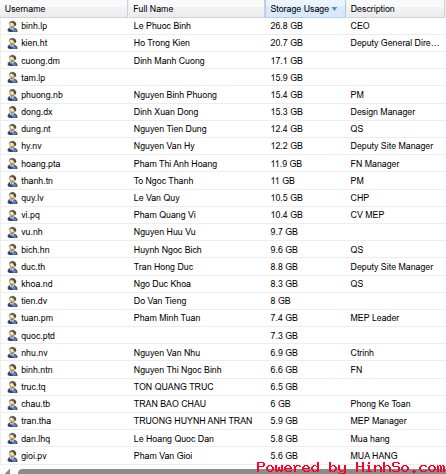Toggle the Storage Usage sort arrow
The image size is (446, 474).
pyautogui.click(x=334, y=9)
